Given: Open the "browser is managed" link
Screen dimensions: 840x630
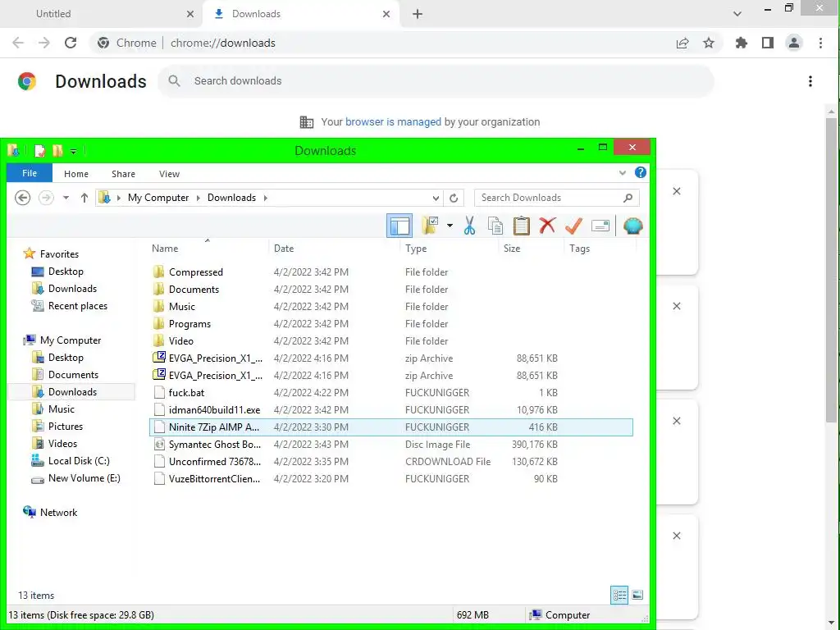Looking at the screenshot, I should (393, 121).
